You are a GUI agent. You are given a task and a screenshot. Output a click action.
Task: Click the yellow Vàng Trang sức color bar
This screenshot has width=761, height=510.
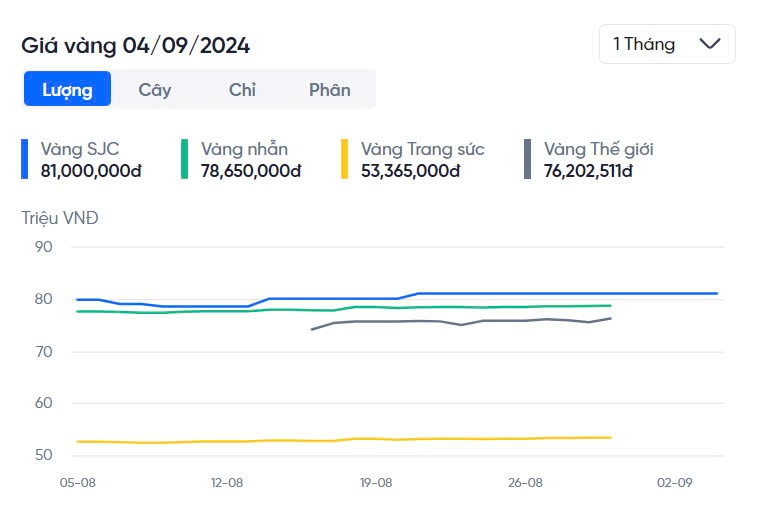[x=345, y=159]
